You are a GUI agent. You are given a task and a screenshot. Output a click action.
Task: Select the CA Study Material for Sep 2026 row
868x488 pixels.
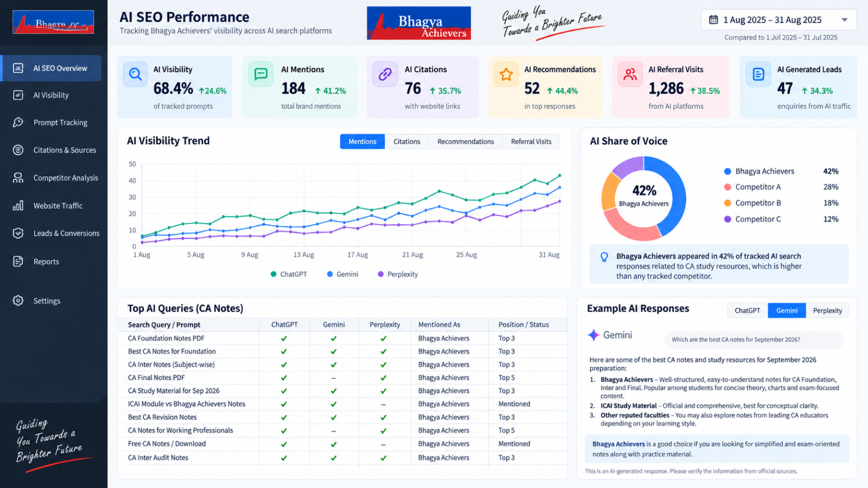342,391
